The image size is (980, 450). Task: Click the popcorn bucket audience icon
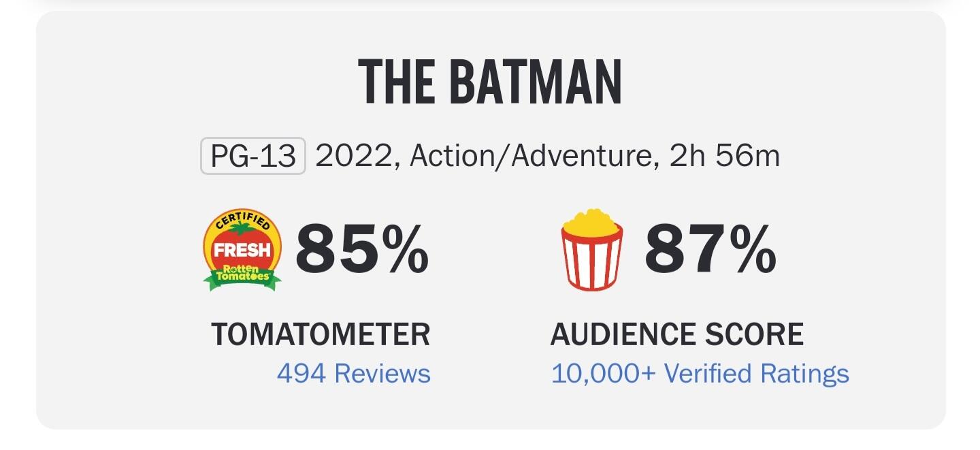(x=591, y=248)
